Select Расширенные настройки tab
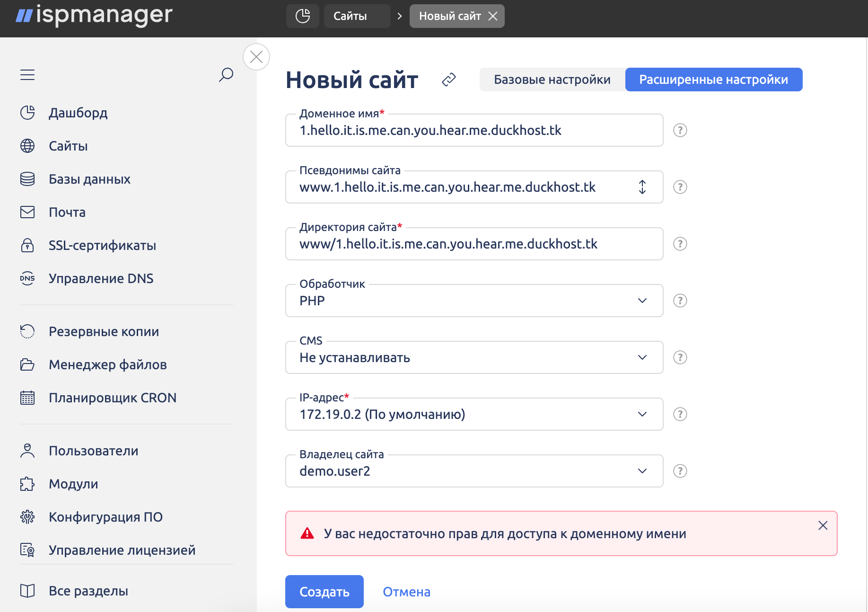This screenshot has width=868, height=612. coord(713,80)
